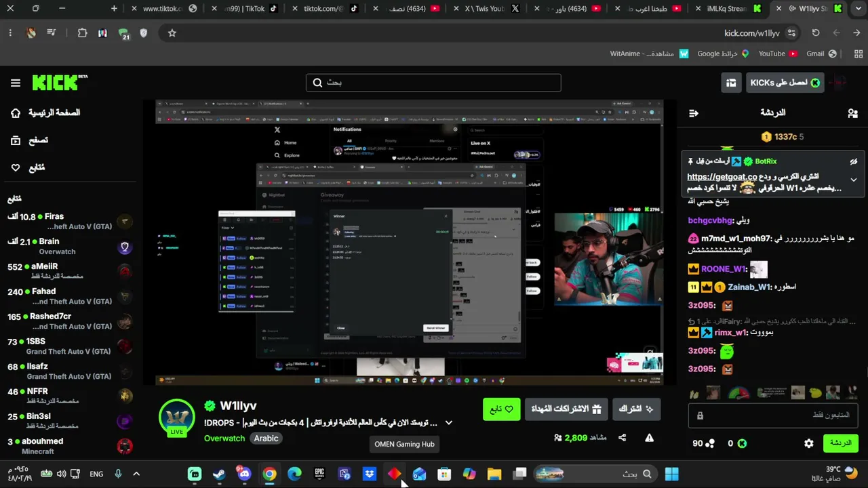Click the gift subscriptions button
The image size is (868, 488).
(566, 409)
